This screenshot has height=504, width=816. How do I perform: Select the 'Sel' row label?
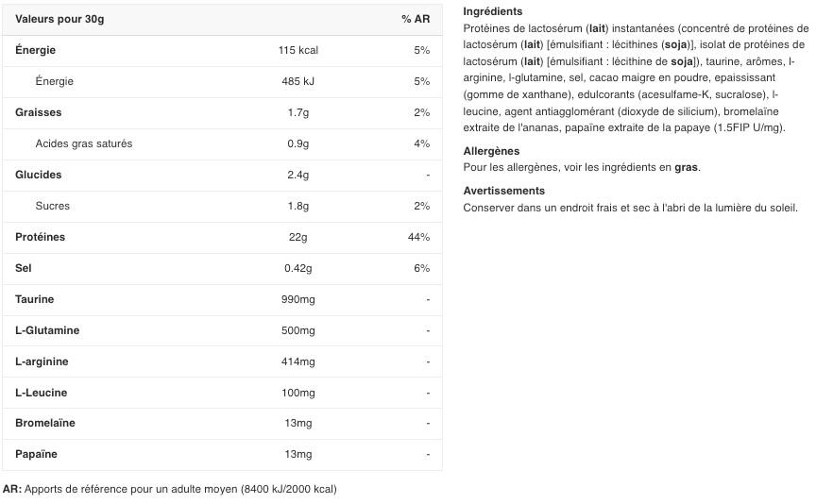24,268
